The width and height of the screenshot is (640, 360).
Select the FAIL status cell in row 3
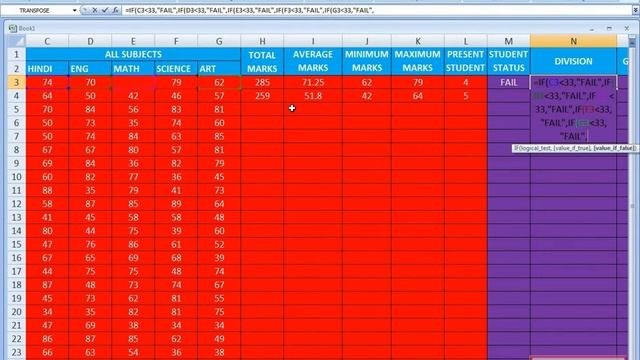click(x=509, y=82)
